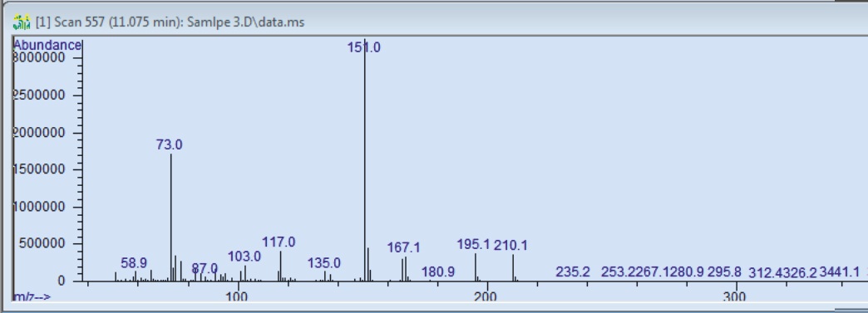Click the 167.1 peak label
The height and width of the screenshot is (313, 868).
(x=403, y=247)
